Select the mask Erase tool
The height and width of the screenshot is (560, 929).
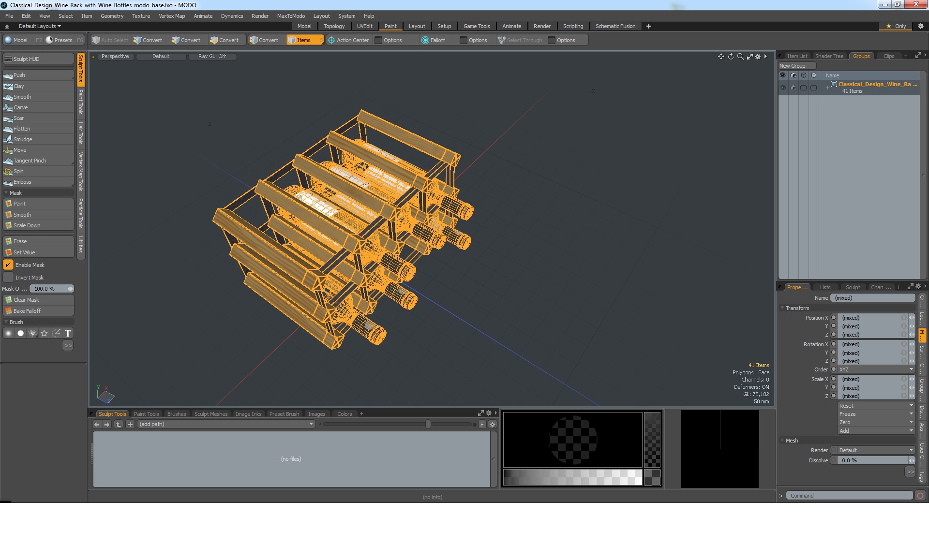click(x=38, y=241)
